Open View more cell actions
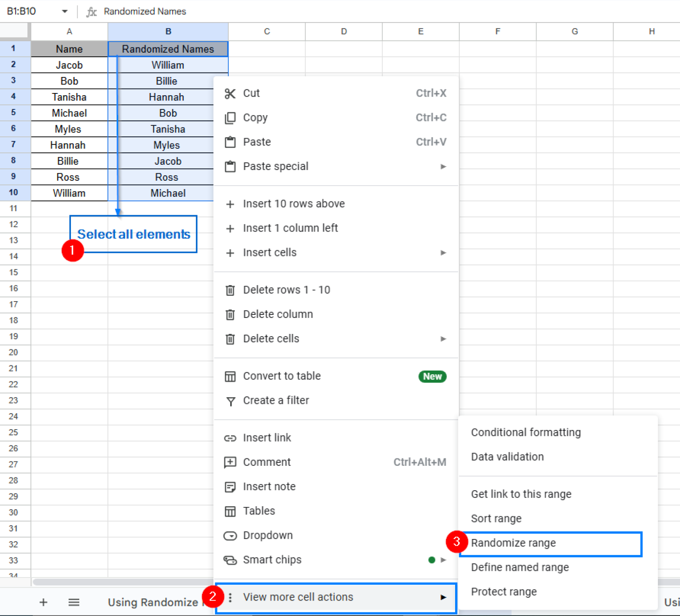Image resolution: width=680 pixels, height=616 pixels. pyautogui.click(x=297, y=597)
